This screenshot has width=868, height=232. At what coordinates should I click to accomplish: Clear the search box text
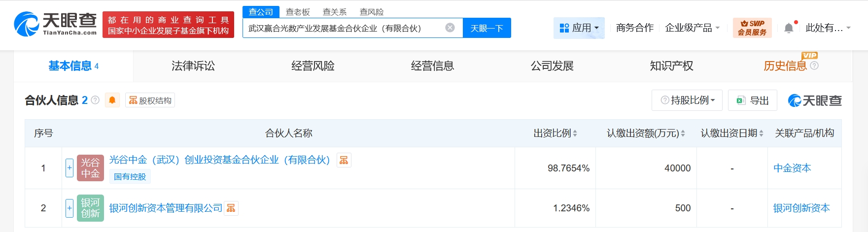[450, 28]
